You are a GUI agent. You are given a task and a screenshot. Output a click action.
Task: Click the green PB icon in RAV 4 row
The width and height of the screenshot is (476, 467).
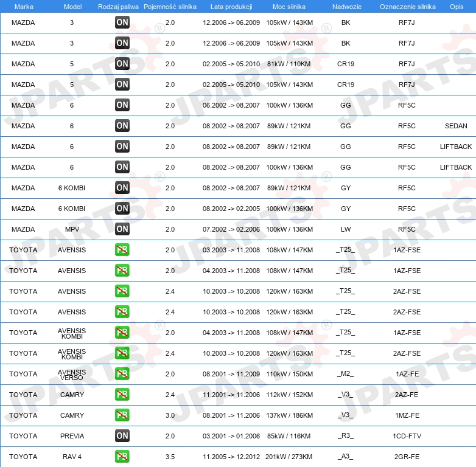point(122,457)
